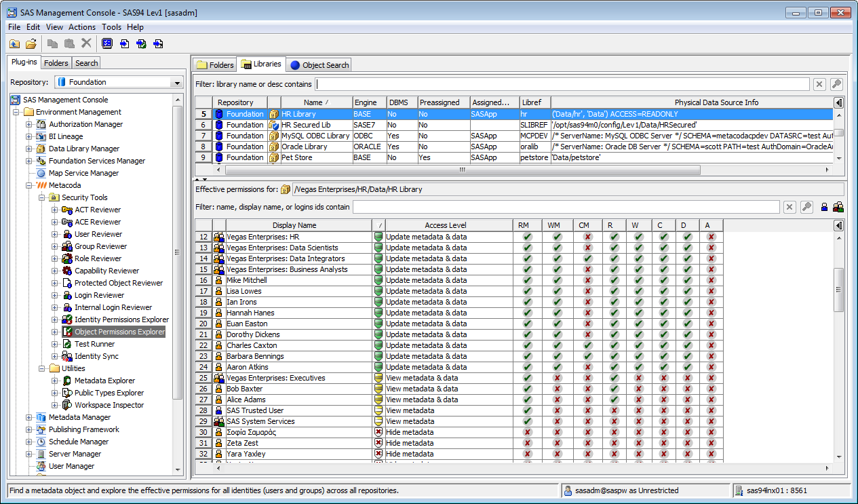
Task: Switch to the left panel Search tab
Action: click(x=86, y=63)
